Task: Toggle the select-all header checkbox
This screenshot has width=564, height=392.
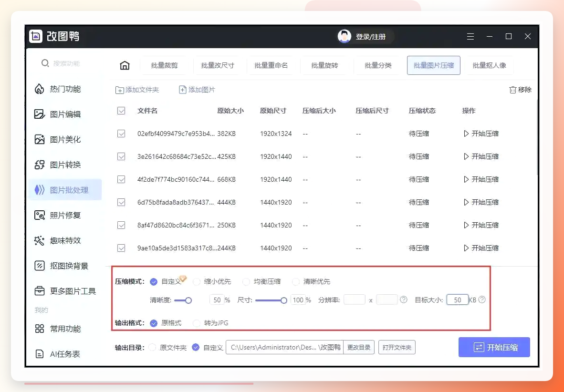Action: point(121,111)
